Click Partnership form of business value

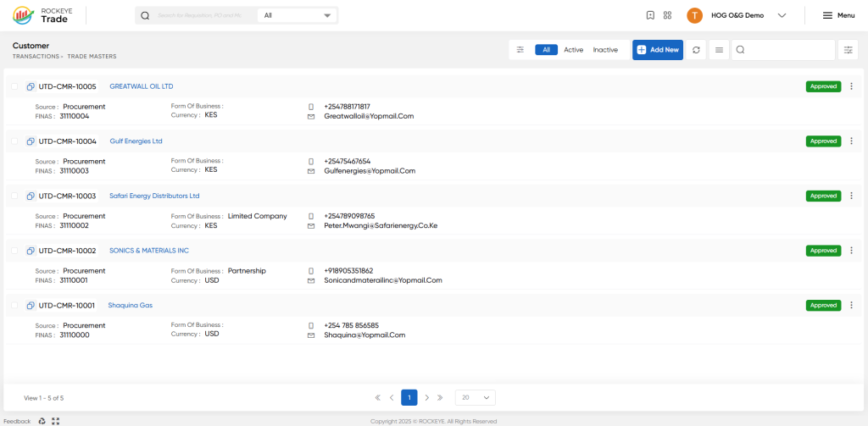click(x=247, y=271)
